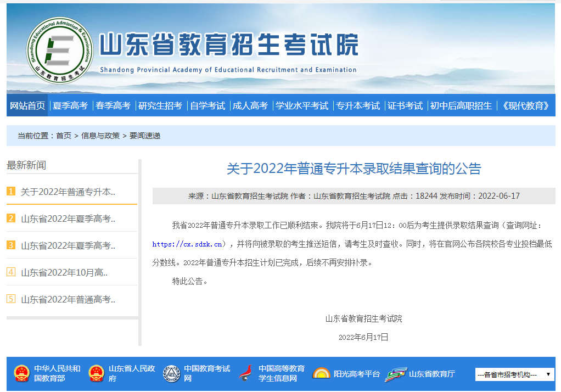Image resolution: width=561 pixels, height=392 pixels.
Task: Click the orange numbered badge beside first news item
Action: point(9,192)
